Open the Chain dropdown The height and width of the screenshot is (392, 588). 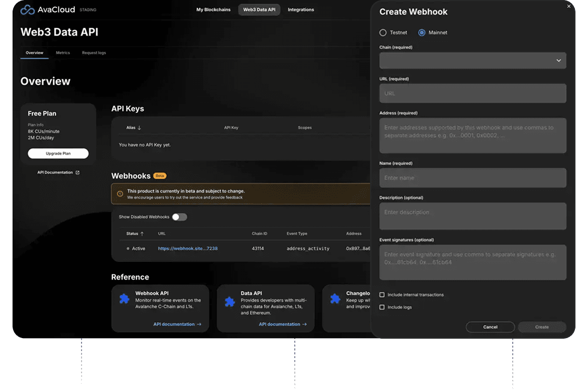pyautogui.click(x=473, y=61)
